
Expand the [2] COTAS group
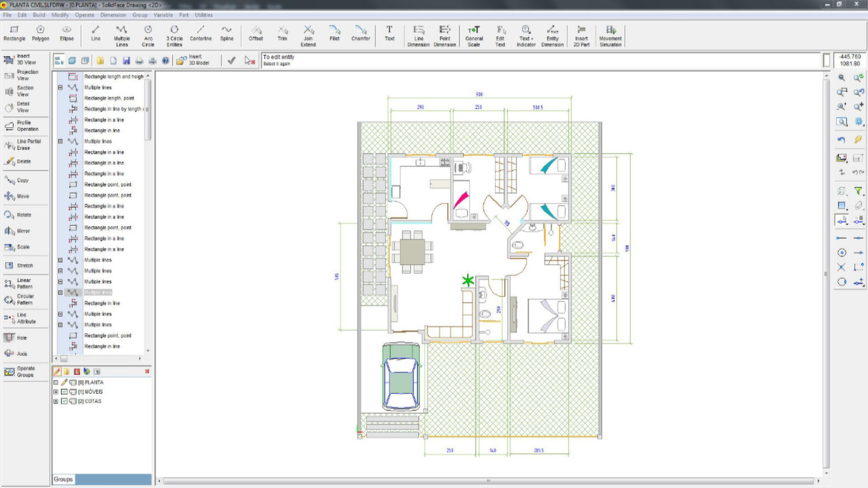point(56,401)
